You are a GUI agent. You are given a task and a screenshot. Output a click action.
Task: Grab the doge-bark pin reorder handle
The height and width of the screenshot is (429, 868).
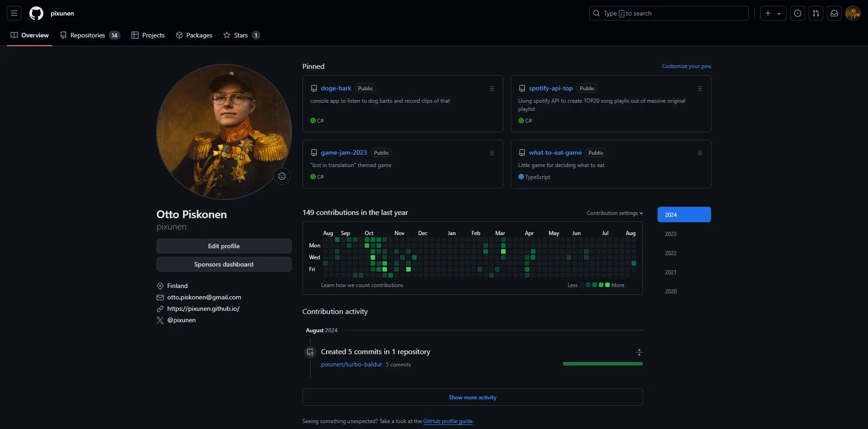pyautogui.click(x=492, y=89)
